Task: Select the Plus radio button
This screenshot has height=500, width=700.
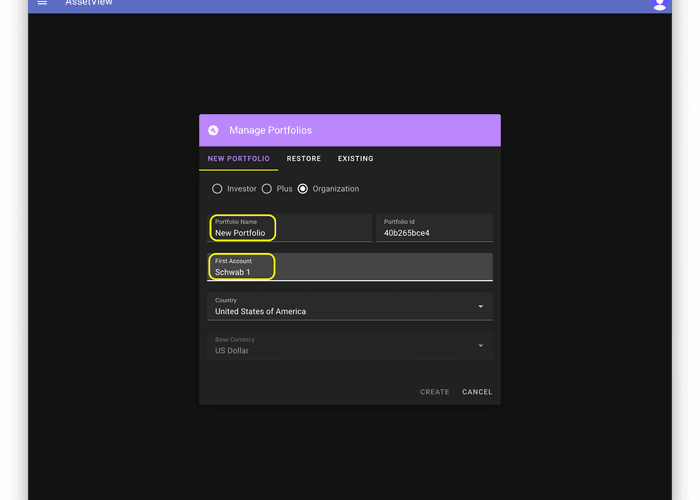Action: [x=267, y=189]
